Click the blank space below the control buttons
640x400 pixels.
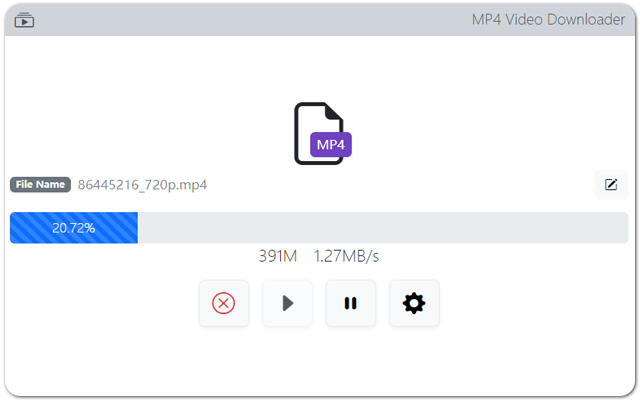[320, 361]
